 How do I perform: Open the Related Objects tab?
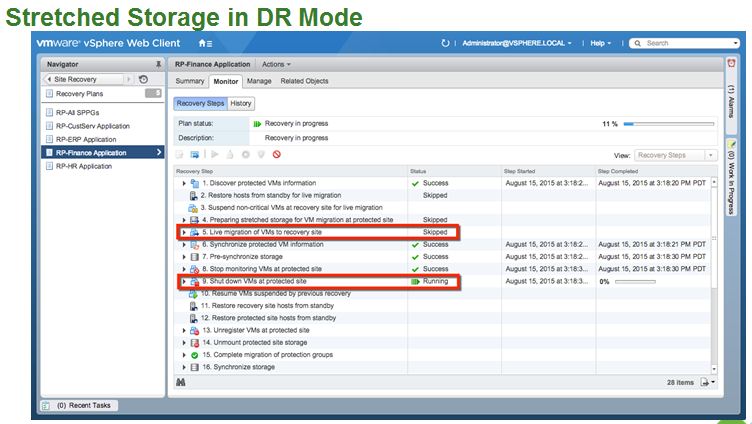pyautogui.click(x=305, y=81)
